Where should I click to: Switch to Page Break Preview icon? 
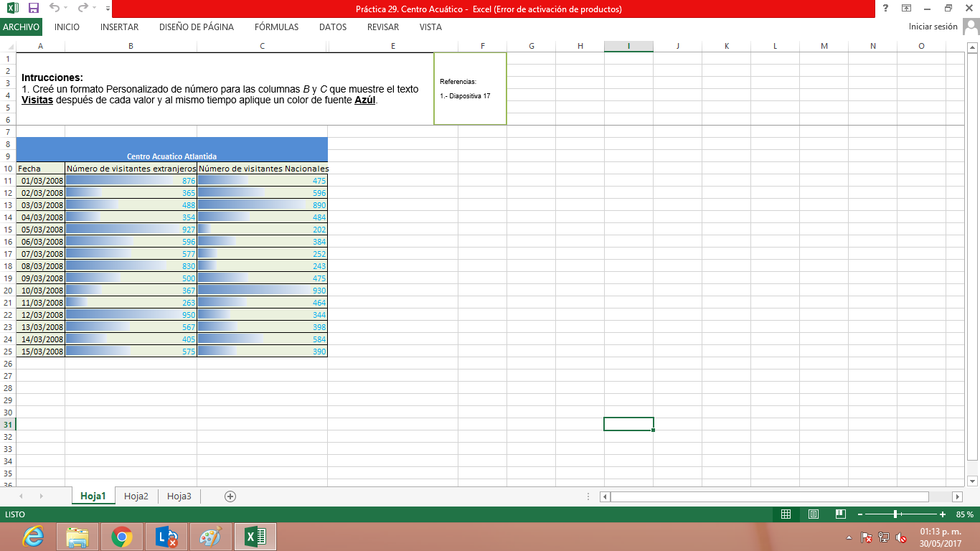point(841,514)
